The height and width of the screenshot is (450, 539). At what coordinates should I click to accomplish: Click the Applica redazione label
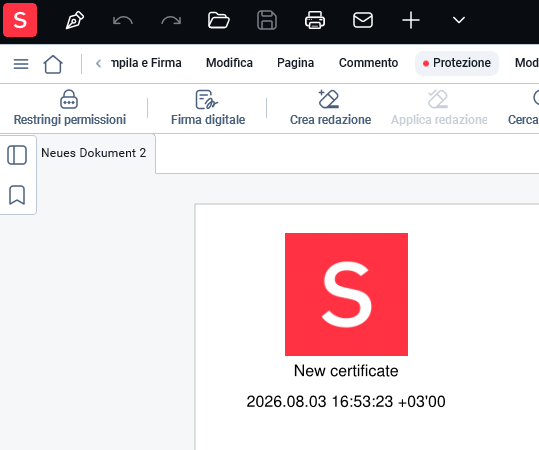439,120
